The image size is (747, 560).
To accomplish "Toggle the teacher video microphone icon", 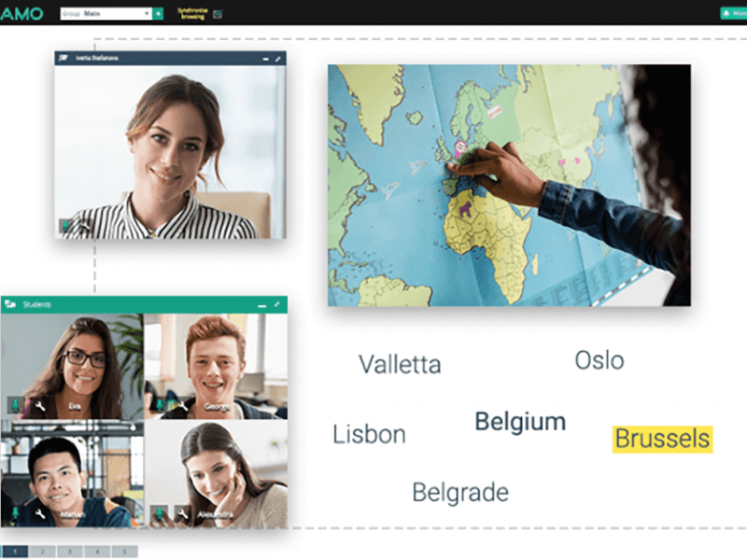I will (65, 225).
